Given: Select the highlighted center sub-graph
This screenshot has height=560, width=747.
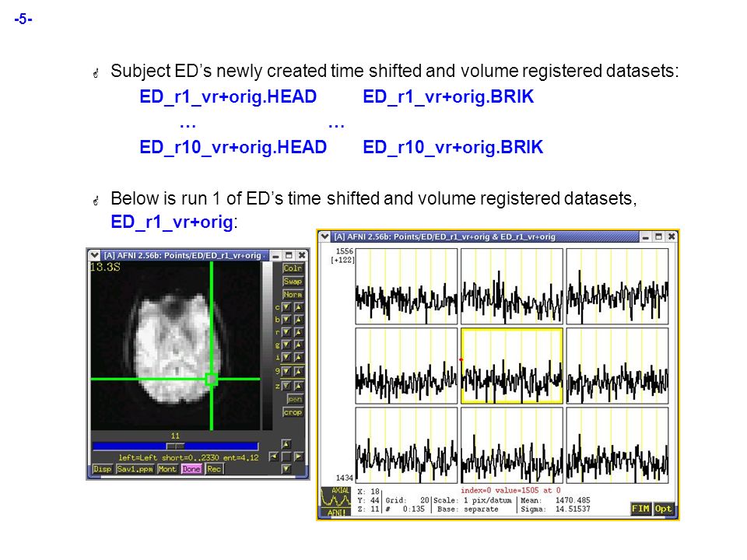Looking at the screenshot, I should [x=512, y=366].
